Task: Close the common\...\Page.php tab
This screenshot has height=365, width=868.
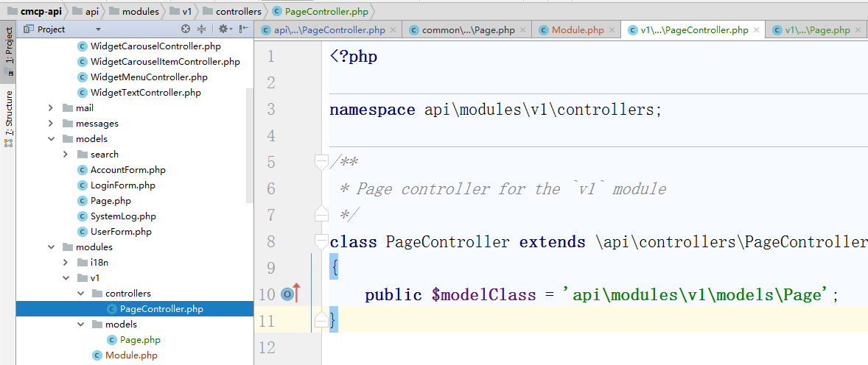Action: (x=524, y=30)
